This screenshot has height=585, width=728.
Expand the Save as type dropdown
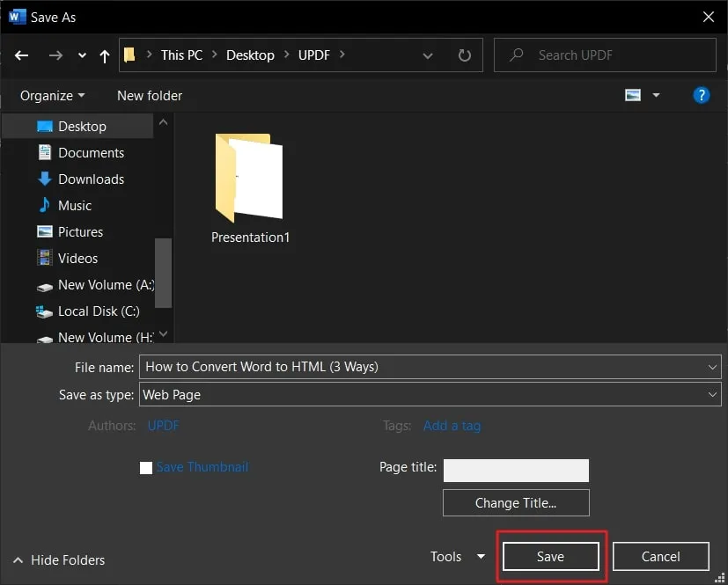point(712,395)
